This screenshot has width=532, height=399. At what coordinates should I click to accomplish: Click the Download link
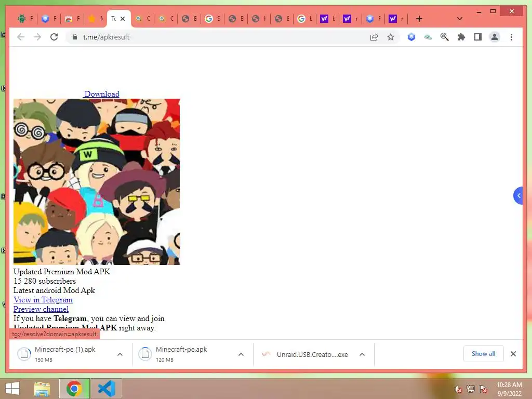tap(102, 94)
